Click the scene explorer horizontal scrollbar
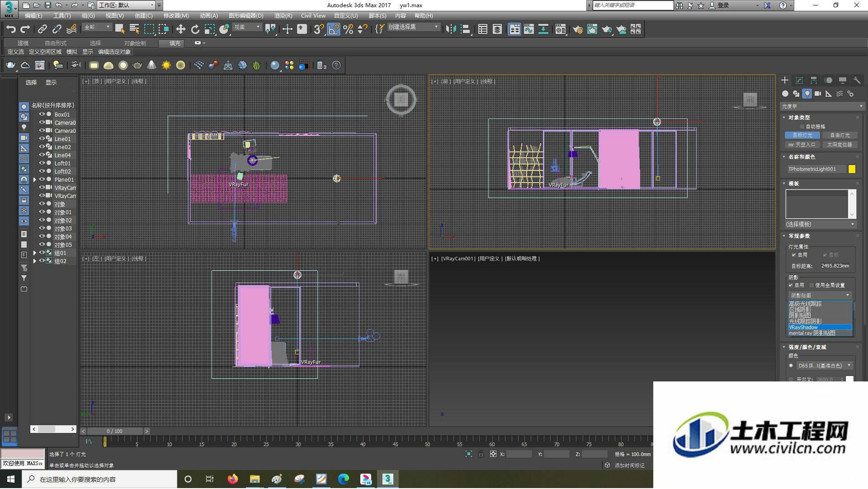This screenshot has width=868, height=489. pyautogui.click(x=53, y=429)
